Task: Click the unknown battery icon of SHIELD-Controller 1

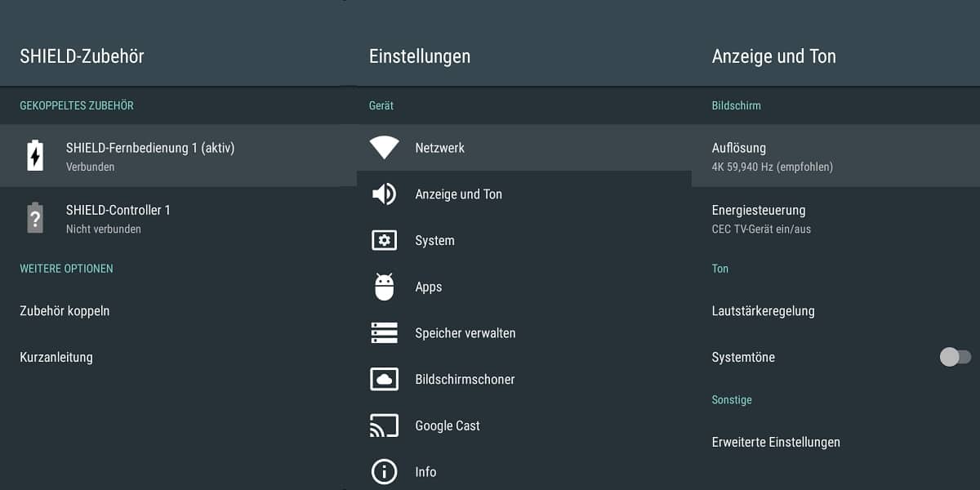Action: click(35, 218)
